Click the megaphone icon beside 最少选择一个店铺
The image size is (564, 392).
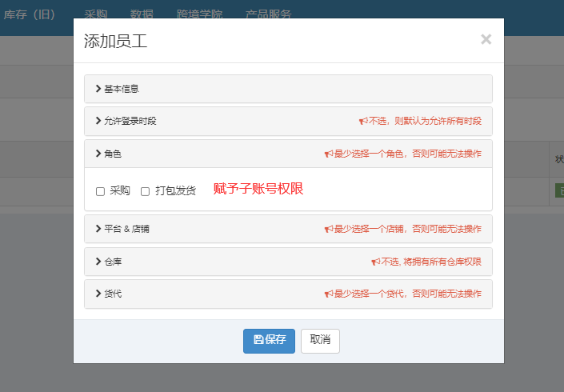point(329,229)
